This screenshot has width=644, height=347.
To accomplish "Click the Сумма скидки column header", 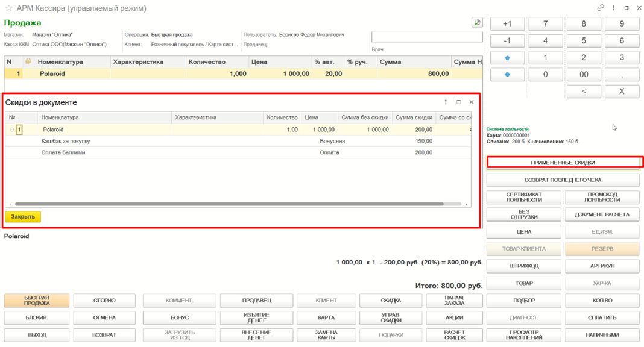I will click(414, 117).
